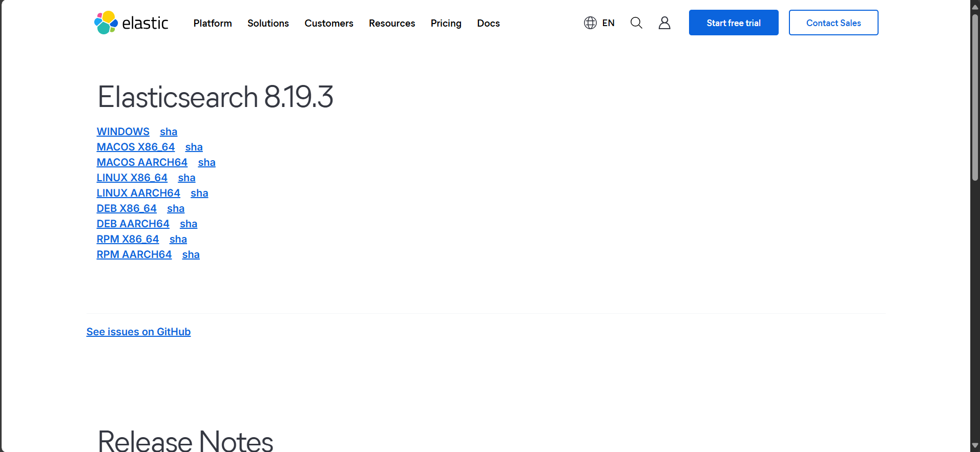Open site search magnifier icon

tap(636, 23)
